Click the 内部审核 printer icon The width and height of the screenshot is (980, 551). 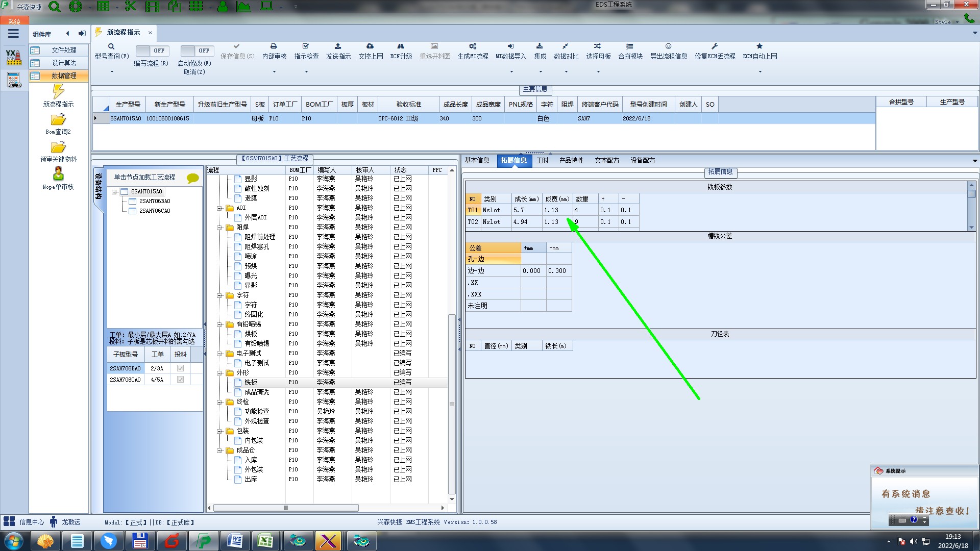pos(274,46)
